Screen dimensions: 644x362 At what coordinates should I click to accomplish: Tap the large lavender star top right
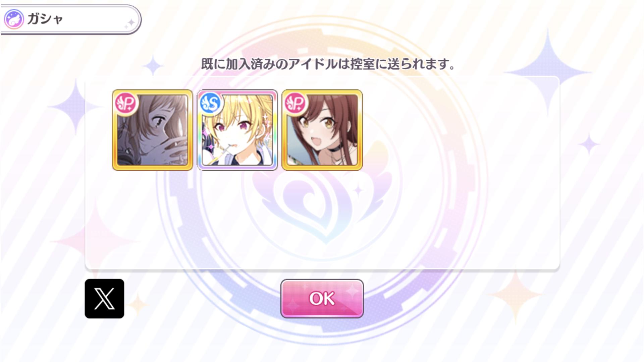pyautogui.click(x=548, y=72)
